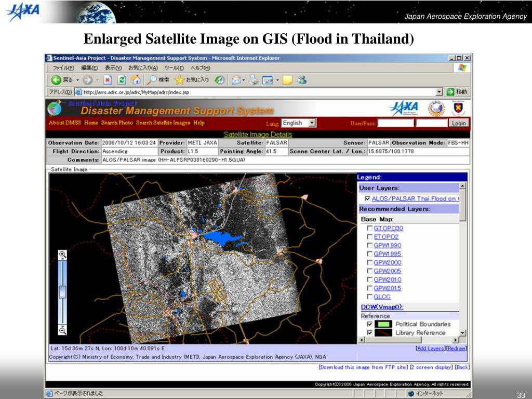
Task: Click the Redraw link
Action: click(456, 349)
